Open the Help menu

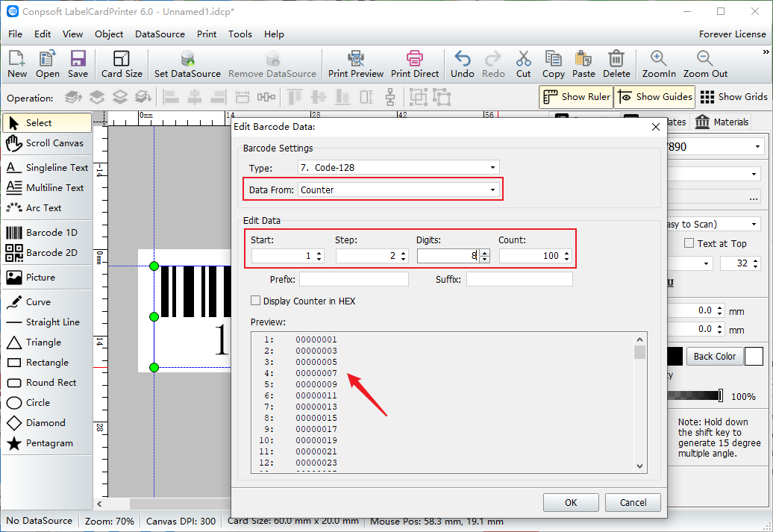click(x=274, y=34)
